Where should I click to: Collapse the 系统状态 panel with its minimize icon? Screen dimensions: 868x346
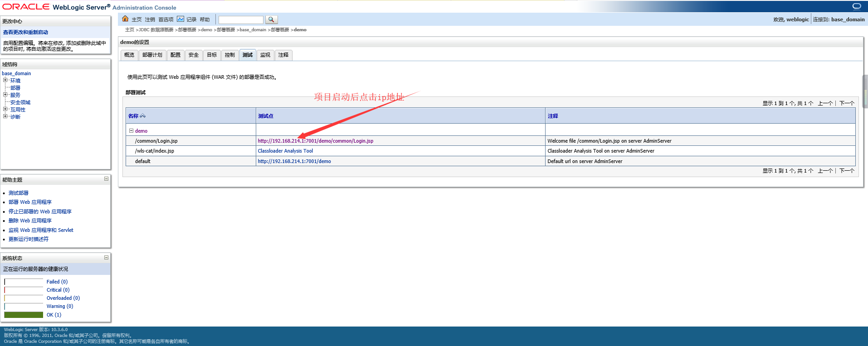pos(106,257)
